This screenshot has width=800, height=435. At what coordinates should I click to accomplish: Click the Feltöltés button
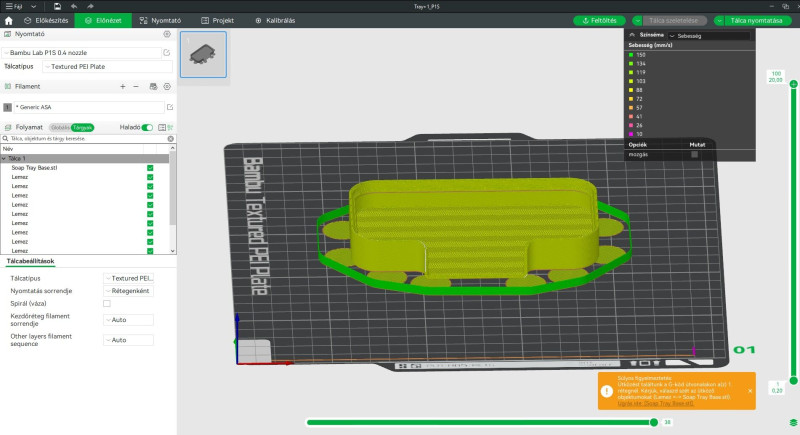pyautogui.click(x=599, y=21)
